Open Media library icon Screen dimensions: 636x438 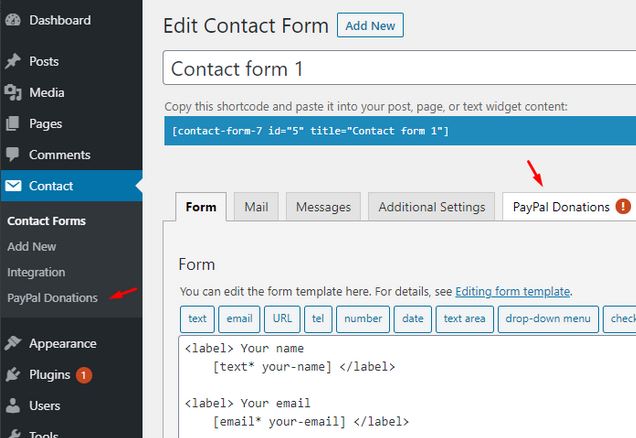click(x=13, y=92)
